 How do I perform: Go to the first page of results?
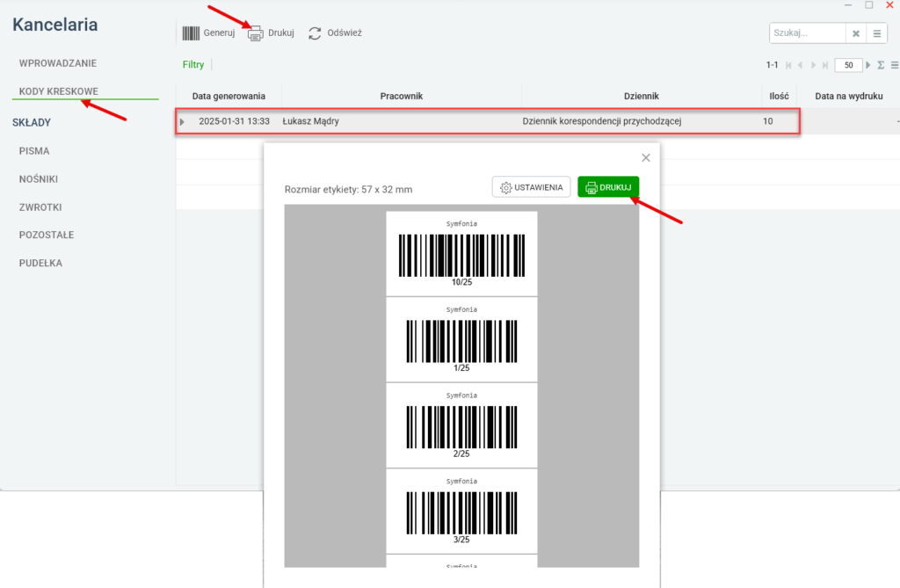(788, 65)
